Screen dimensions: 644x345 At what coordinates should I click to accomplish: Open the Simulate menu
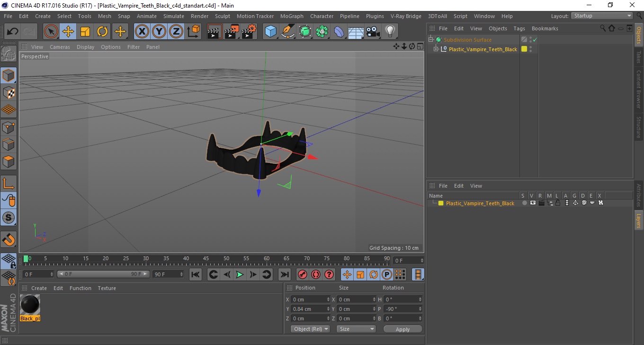pyautogui.click(x=174, y=16)
